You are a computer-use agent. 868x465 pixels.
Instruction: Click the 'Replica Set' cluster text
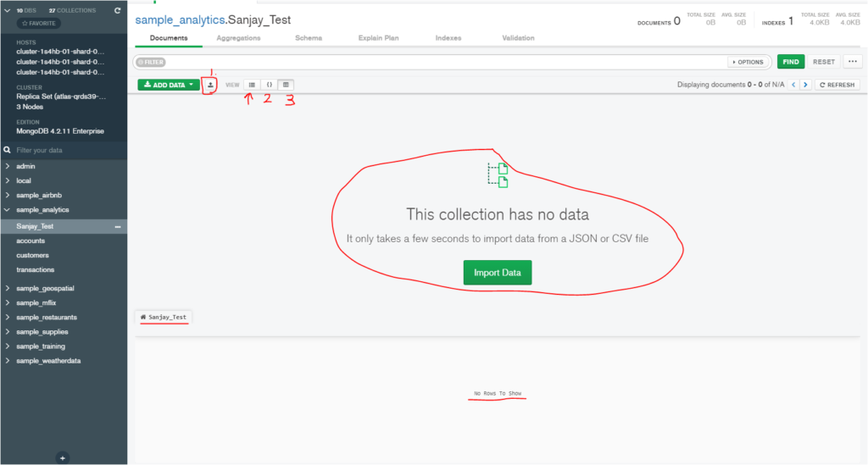click(x=61, y=97)
